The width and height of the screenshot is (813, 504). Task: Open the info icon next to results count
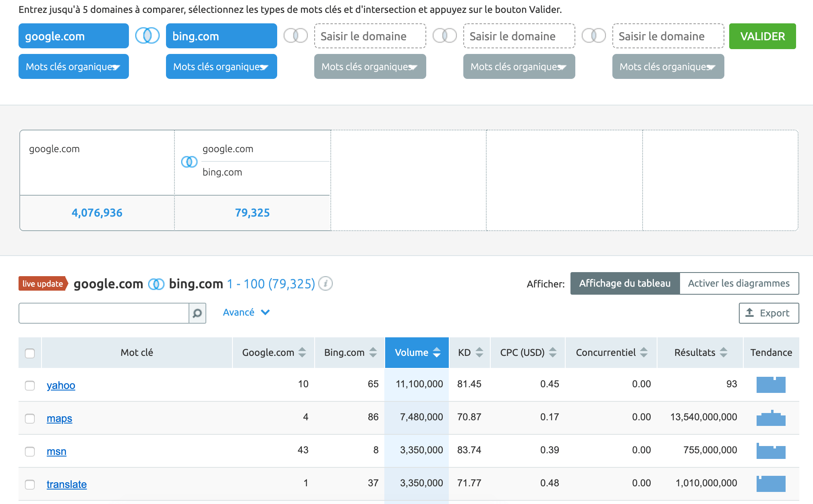325,283
